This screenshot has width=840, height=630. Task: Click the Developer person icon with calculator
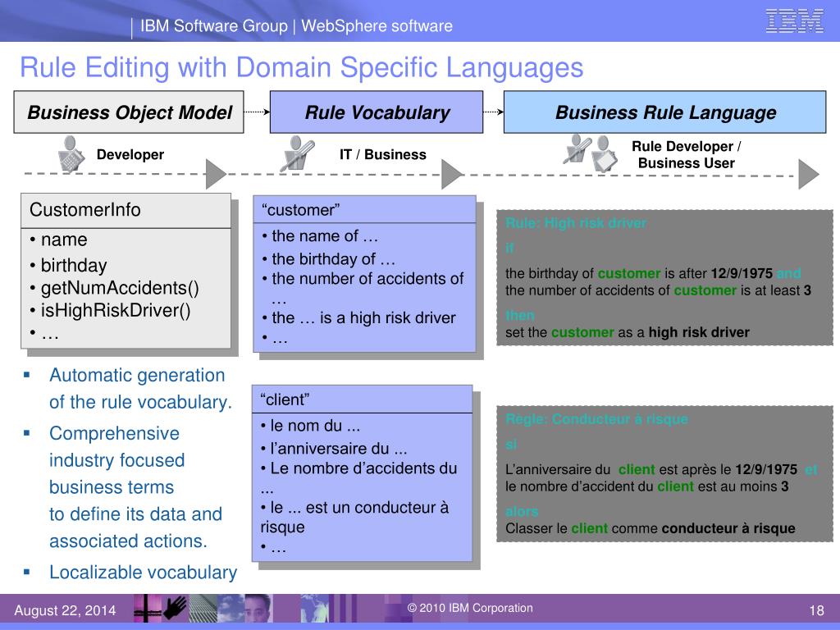point(71,154)
